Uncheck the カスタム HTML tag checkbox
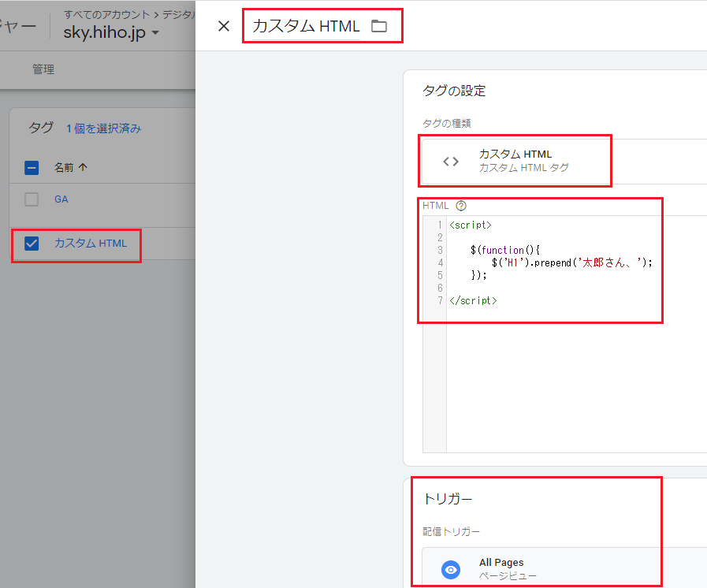 click(x=32, y=243)
